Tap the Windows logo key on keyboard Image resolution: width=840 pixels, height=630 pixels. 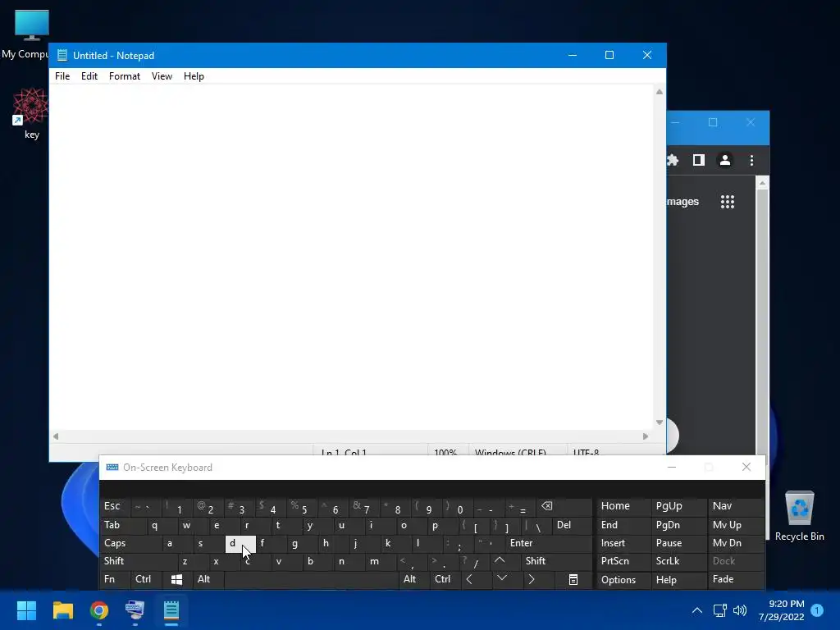pos(177,579)
